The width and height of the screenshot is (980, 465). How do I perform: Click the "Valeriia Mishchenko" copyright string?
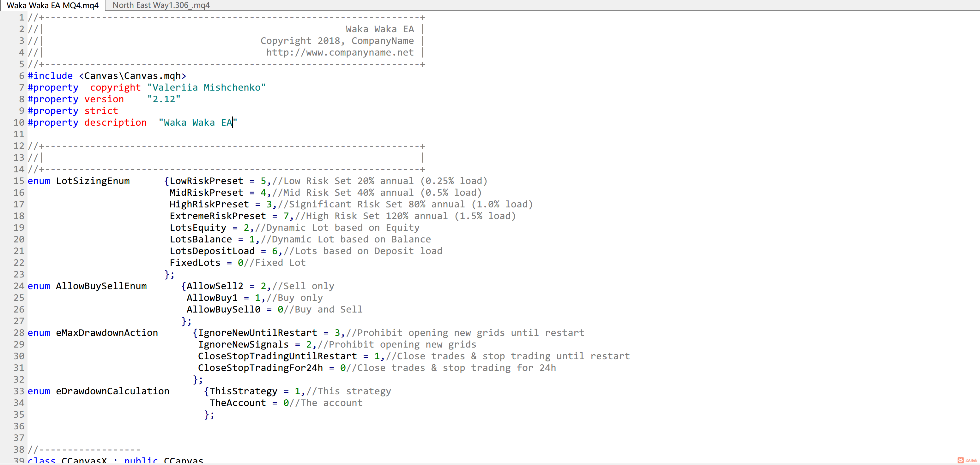tap(206, 87)
